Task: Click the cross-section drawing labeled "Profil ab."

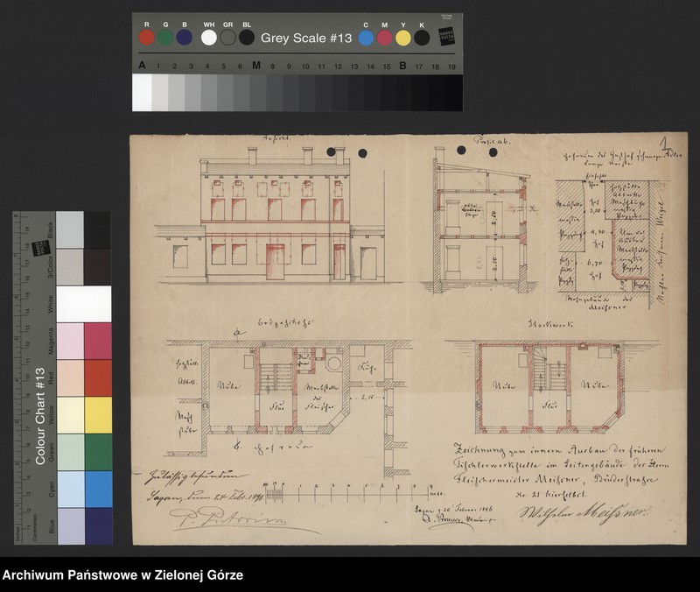Action: point(479,220)
